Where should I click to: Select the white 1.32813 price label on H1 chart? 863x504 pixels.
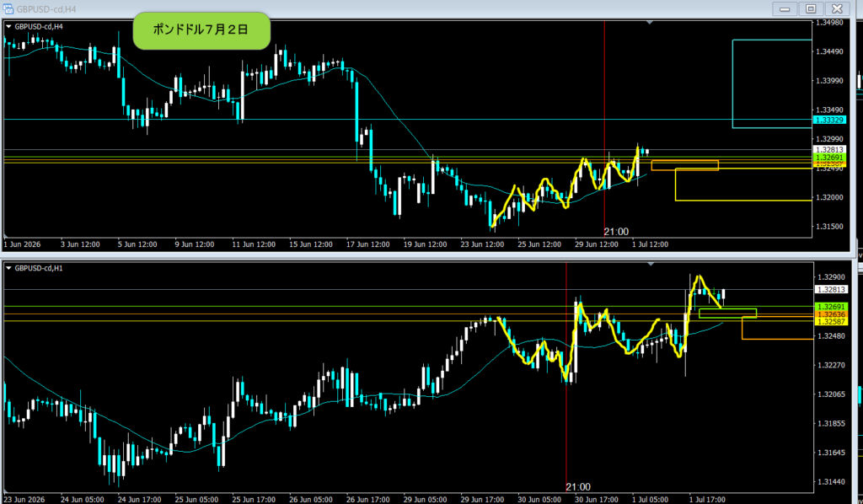830,289
